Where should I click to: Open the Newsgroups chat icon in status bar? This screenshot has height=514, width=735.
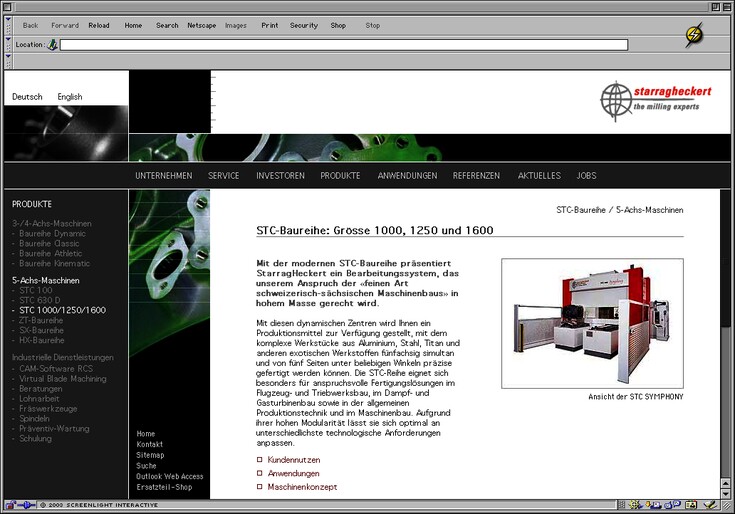coord(673,505)
